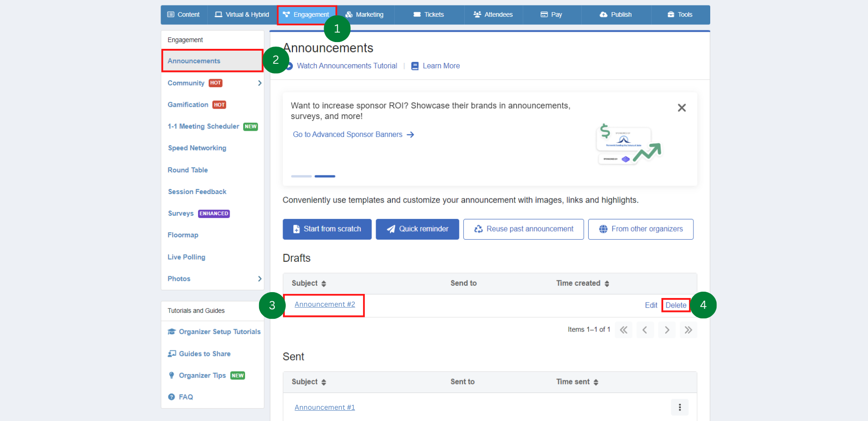This screenshot has height=421, width=868.
Task: Open the Tools tab
Action: (x=680, y=14)
